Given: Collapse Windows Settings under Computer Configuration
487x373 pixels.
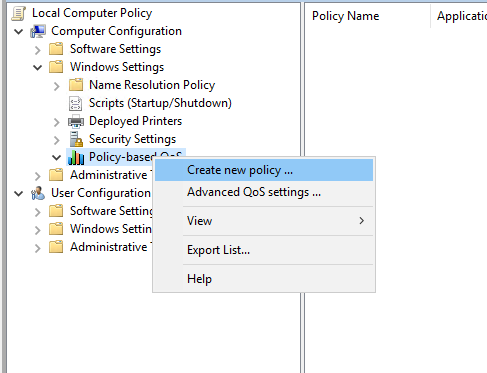Looking at the screenshot, I should [x=38, y=68].
